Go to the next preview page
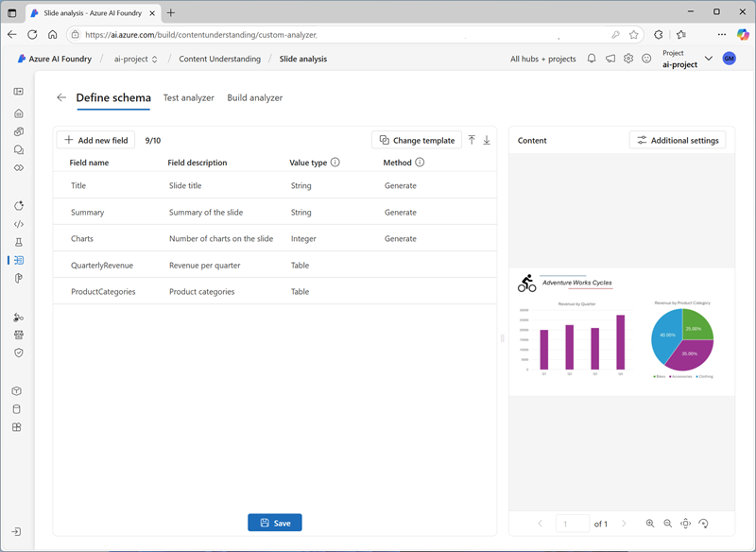Viewport: 756px width, 552px height. [624, 524]
